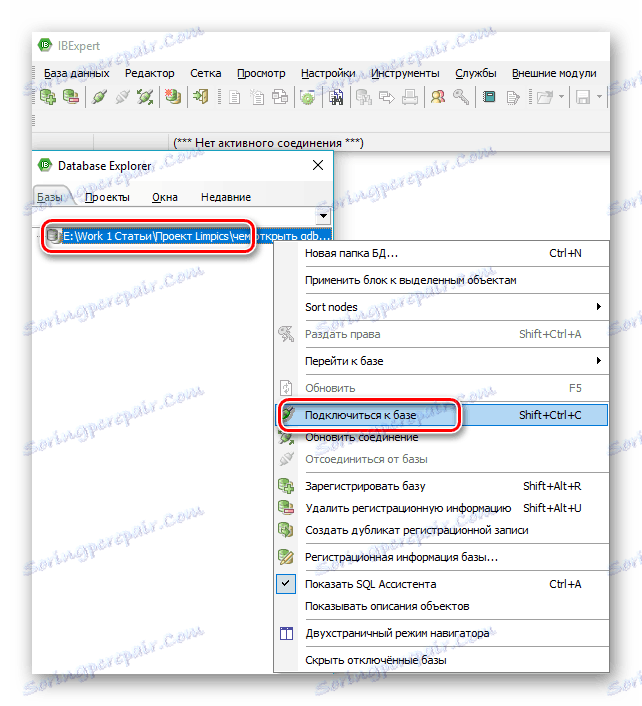
Task: Click the open folder toolbar icon
Action: (x=545, y=97)
